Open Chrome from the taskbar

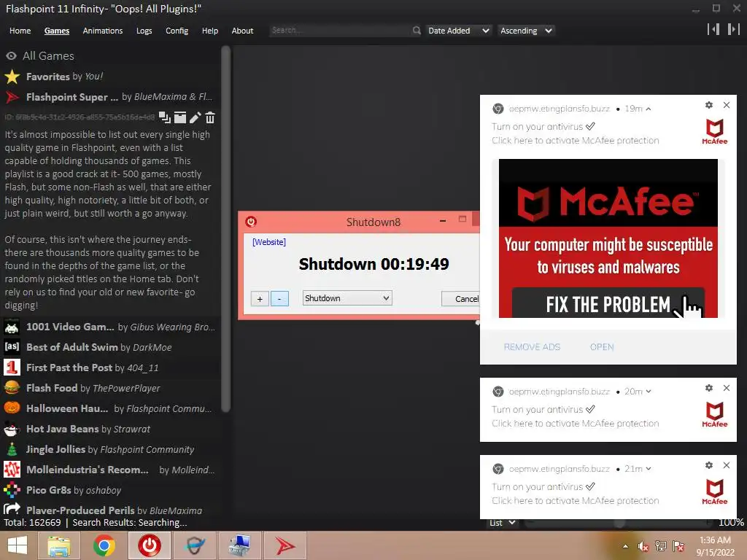point(104,545)
